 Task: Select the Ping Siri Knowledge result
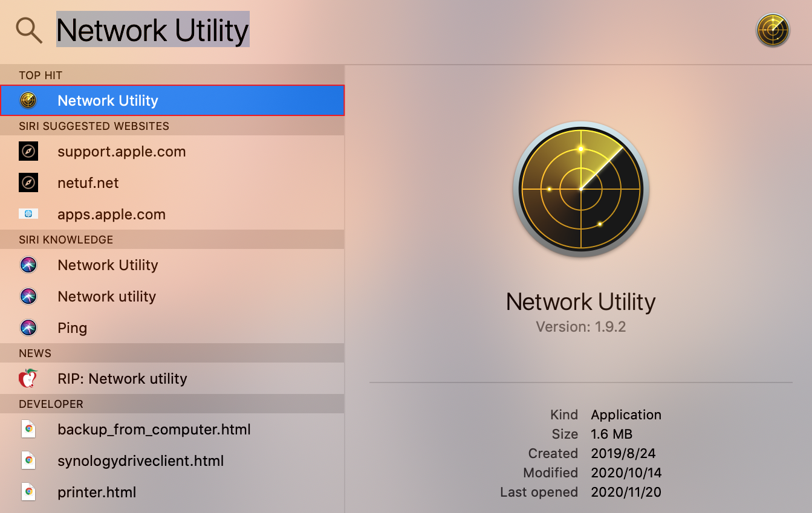pyautogui.click(x=172, y=327)
